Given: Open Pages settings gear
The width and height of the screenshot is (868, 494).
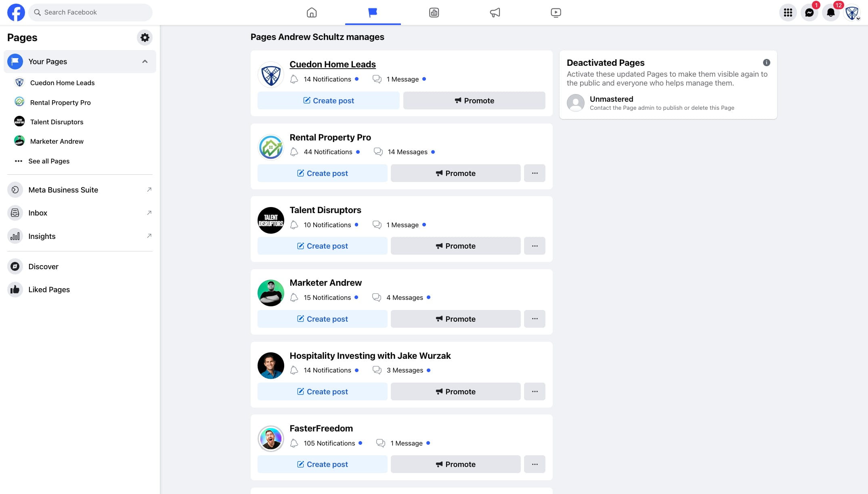Looking at the screenshot, I should [145, 38].
